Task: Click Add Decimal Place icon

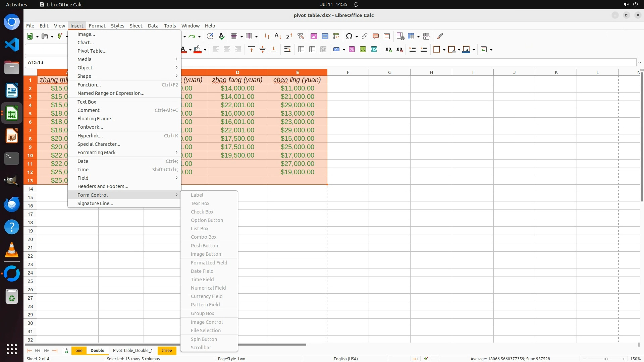Action: point(388,50)
